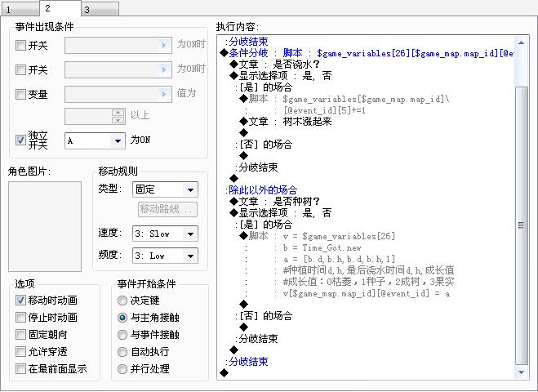Open event page tab 3
Screen dimensions: 538x392
[x=100, y=9]
